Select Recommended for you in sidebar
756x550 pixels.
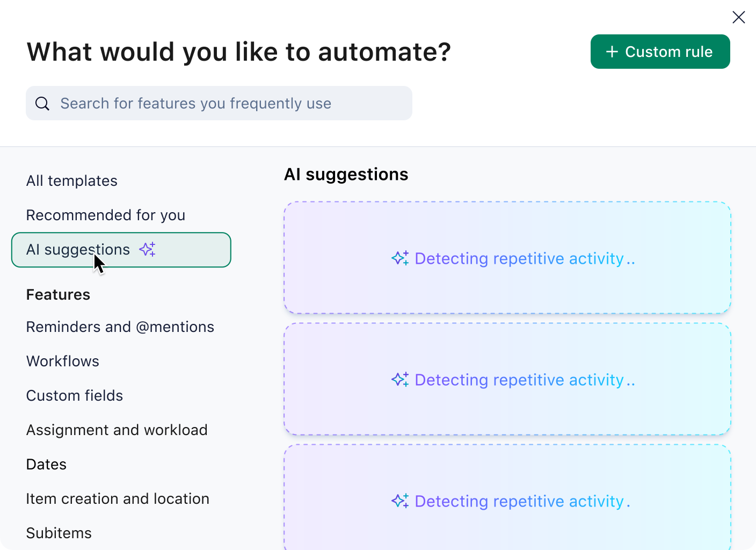(106, 215)
